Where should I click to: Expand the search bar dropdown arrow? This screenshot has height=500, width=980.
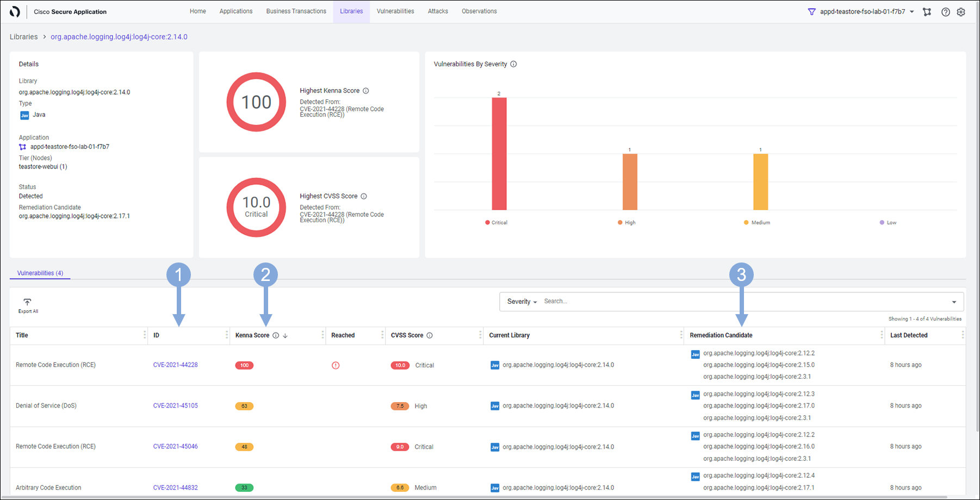[954, 302]
